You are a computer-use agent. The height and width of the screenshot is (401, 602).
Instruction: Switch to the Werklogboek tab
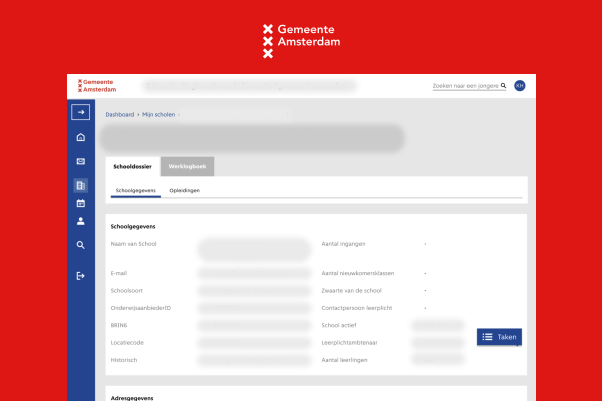coord(187,166)
